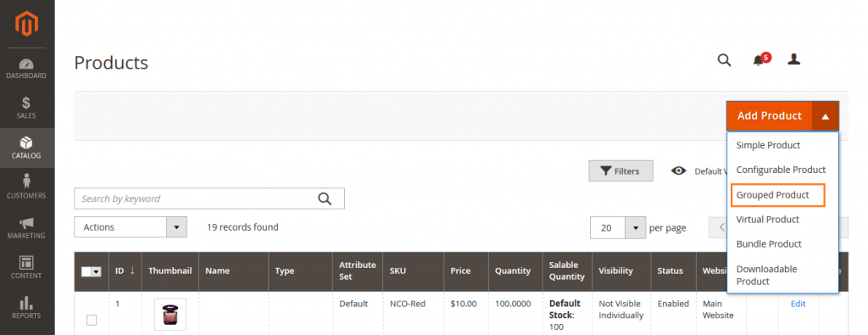
Task: Go to the previous page arrow button
Action: click(x=721, y=227)
